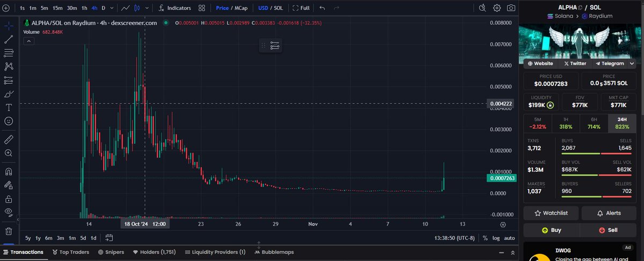
Task: Select the trend line drawing tool
Action: (x=9, y=39)
